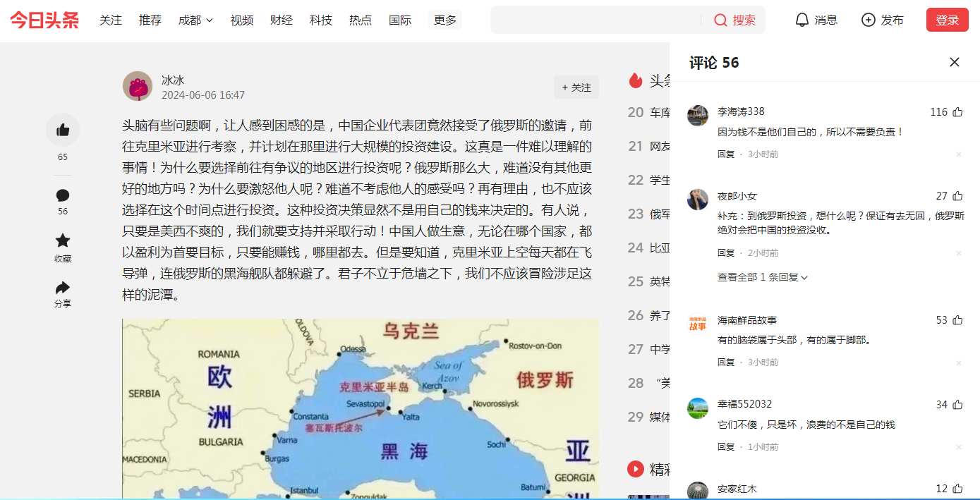
Task: Thumbs-up the 海南鲜品故事 comment
Action: (x=957, y=320)
